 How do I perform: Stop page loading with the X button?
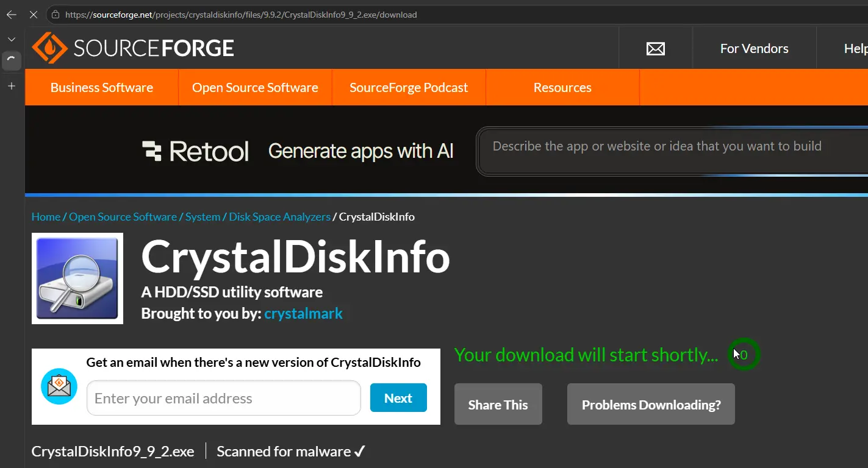[34, 15]
